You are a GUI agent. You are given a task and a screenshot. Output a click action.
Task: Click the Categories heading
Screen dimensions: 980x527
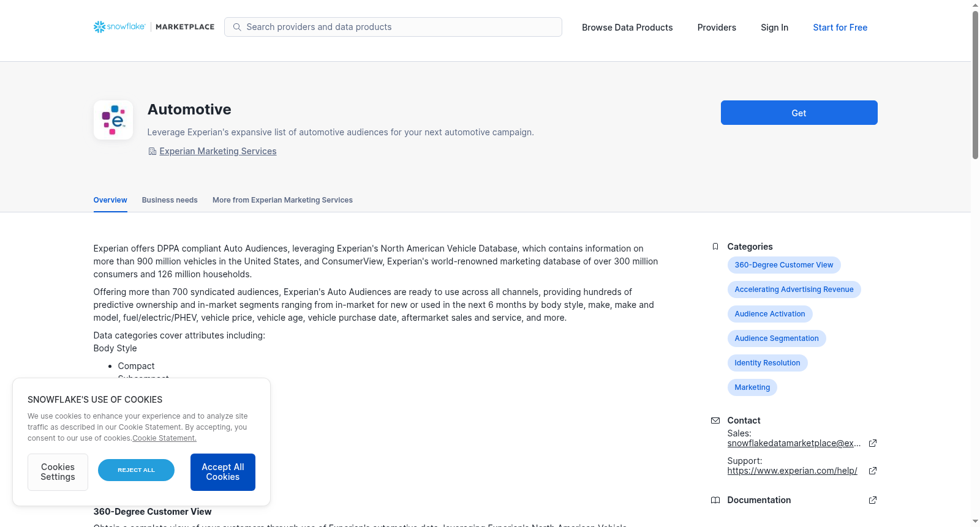[750, 247]
